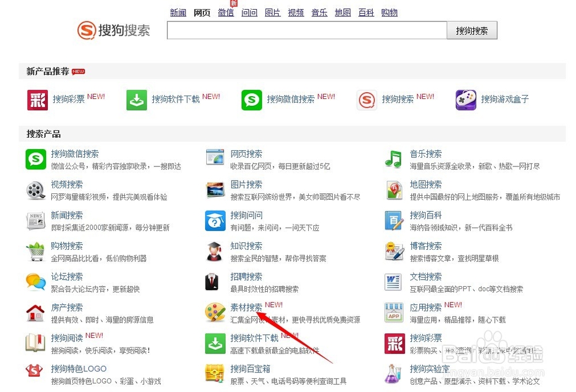Click the red shirt icon for 搜狗特色LOGO
This screenshot has height=392, width=576.
(34, 371)
